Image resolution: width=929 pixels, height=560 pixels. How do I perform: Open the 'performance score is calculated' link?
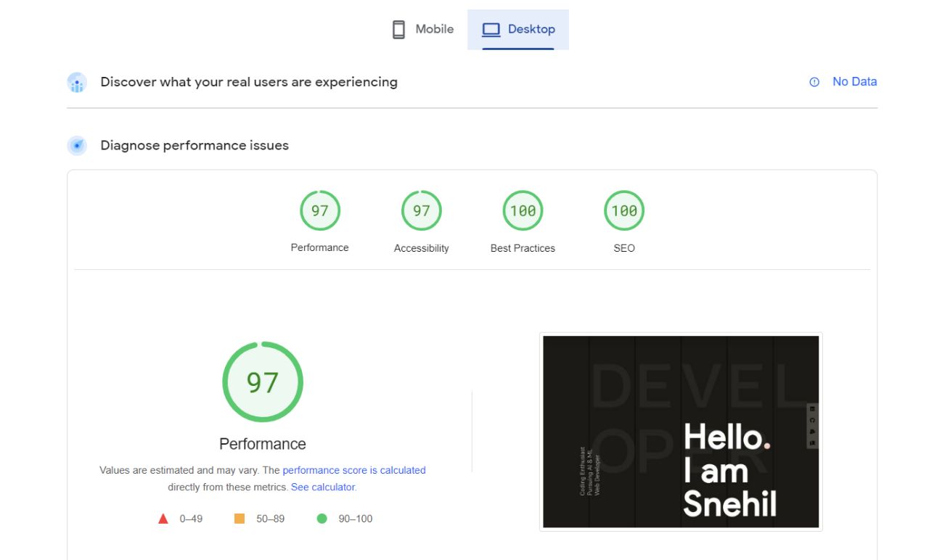click(x=354, y=470)
